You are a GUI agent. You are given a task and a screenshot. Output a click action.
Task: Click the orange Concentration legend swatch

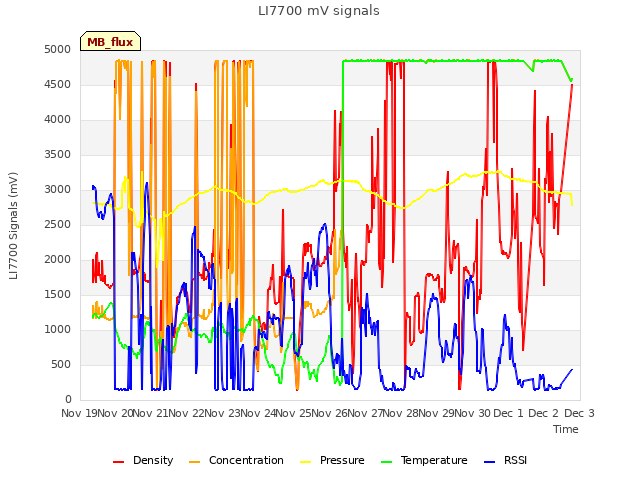[195, 462]
